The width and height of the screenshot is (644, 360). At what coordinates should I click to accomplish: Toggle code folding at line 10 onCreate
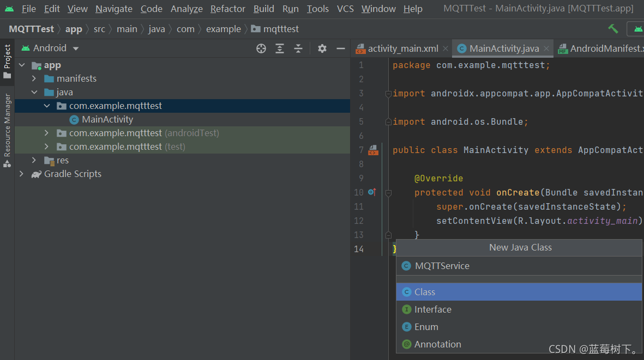click(388, 193)
